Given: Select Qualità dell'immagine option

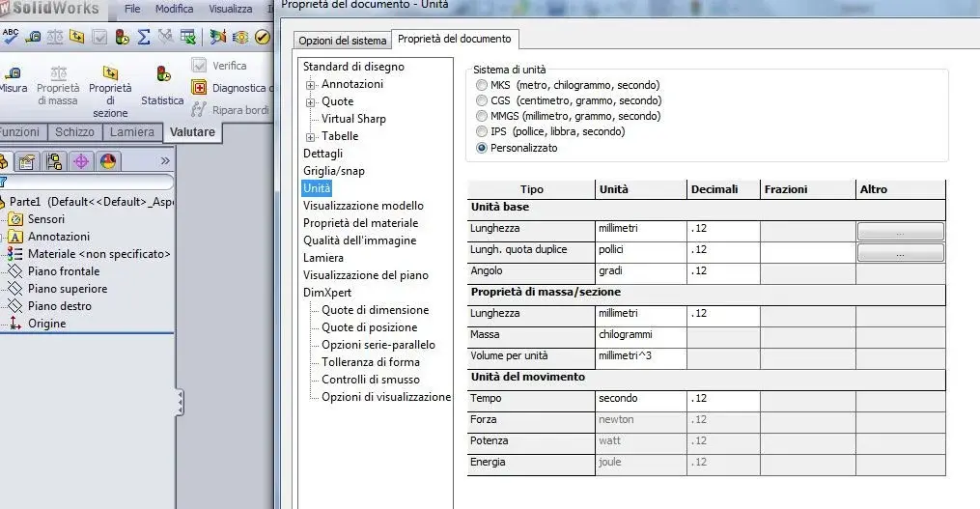Looking at the screenshot, I should [x=360, y=240].
